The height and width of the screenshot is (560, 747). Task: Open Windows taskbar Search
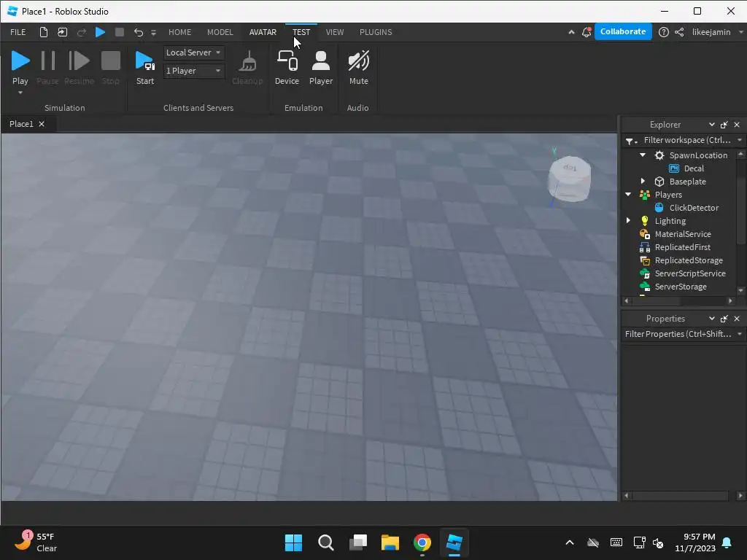tap(326, 542)
